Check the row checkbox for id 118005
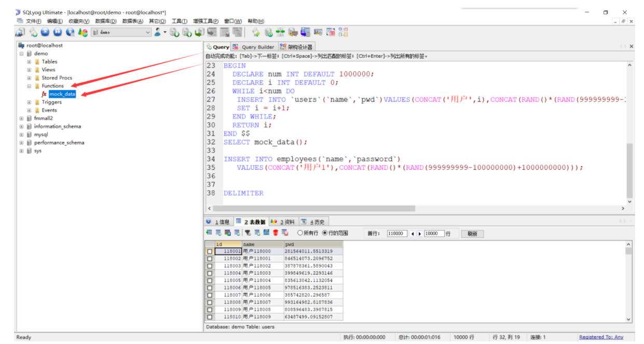 click(x=210, y=280)
